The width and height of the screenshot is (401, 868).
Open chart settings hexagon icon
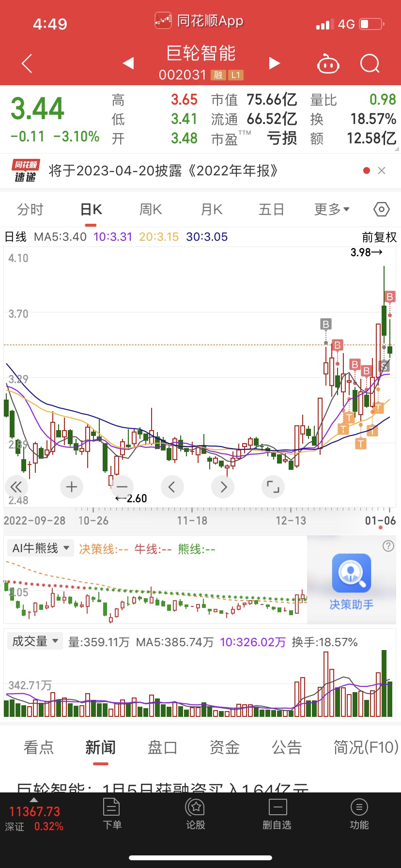pyautogui.click(x=382, y=209)
